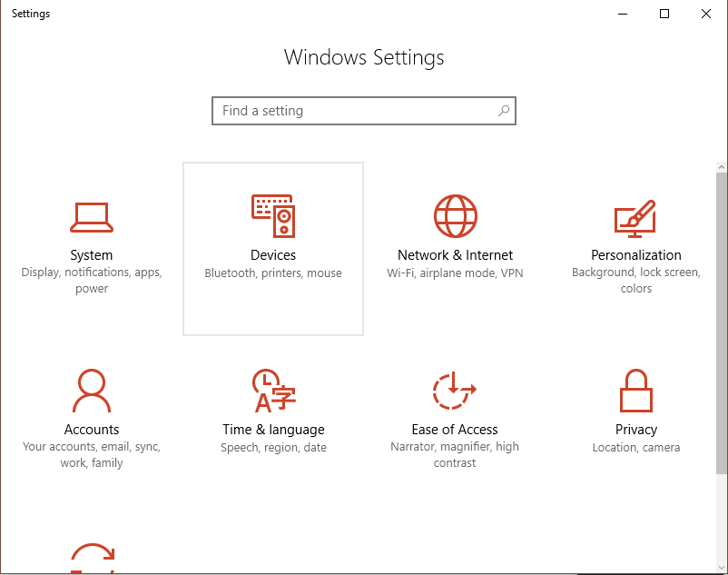
Task: Open the Devices keyboard and speaker icon
Action: (x=273, y=216)
